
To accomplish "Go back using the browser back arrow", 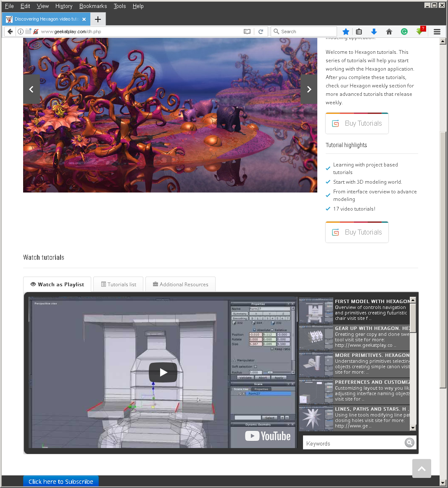I will [10, 32].
